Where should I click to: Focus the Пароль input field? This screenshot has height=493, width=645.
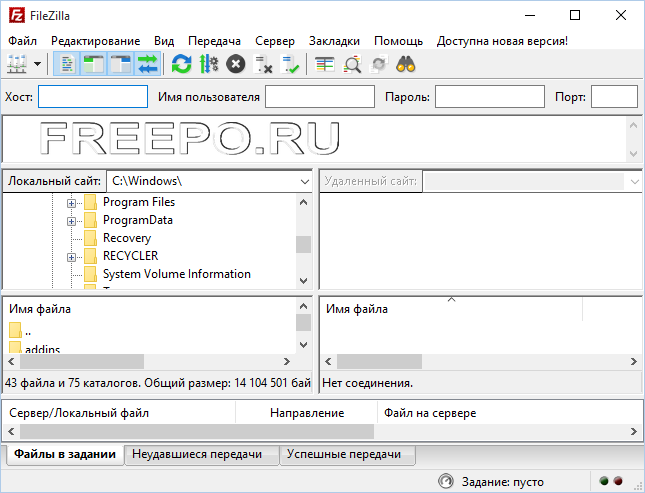(x=490, y=97)
